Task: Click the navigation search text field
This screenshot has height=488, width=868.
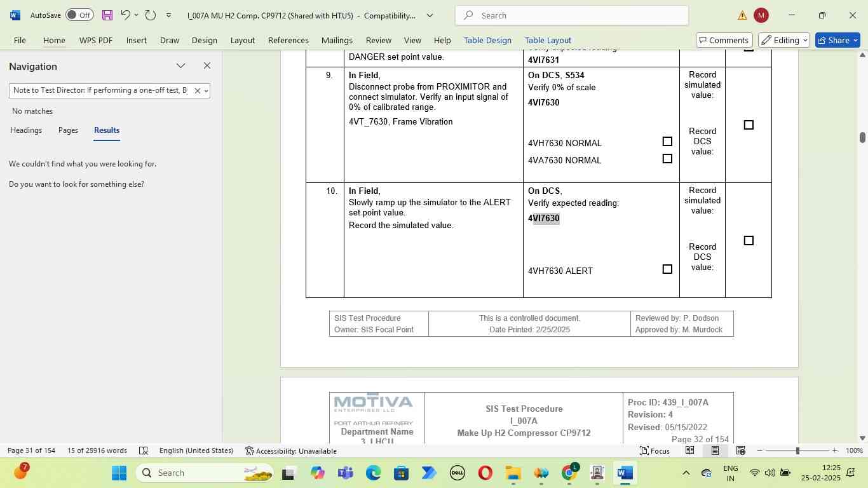Action: point(100,91)
